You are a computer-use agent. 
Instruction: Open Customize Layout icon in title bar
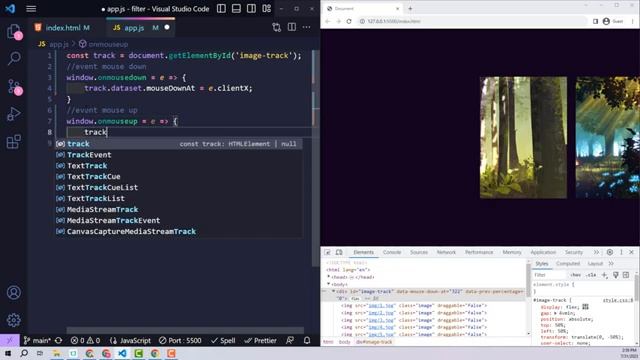pos(267,9)
